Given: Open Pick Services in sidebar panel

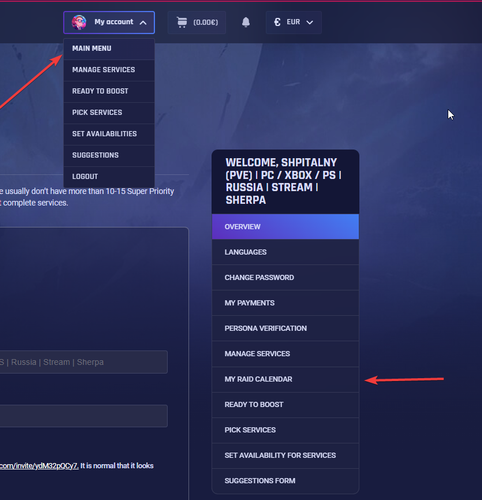Looking at the screenshot, I should pyautogui.click(x=285, y=430).
